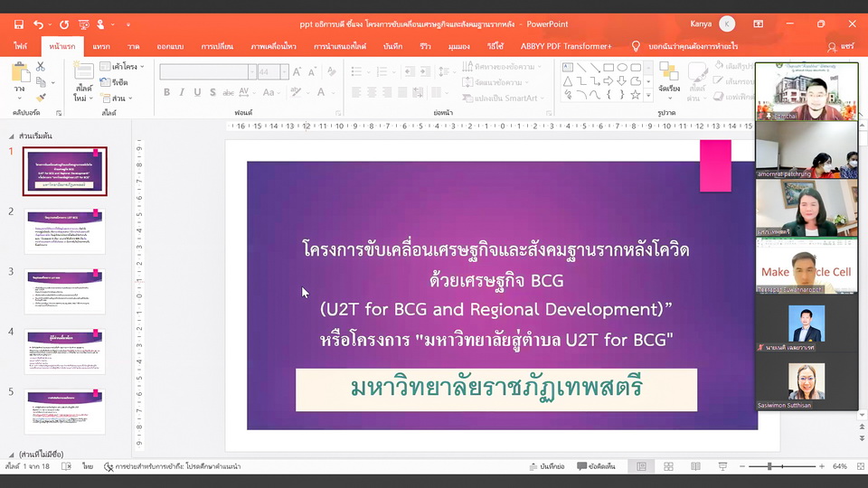Click the Paste clipboard icon
This screenshot has height=488, width=868.
20,72
